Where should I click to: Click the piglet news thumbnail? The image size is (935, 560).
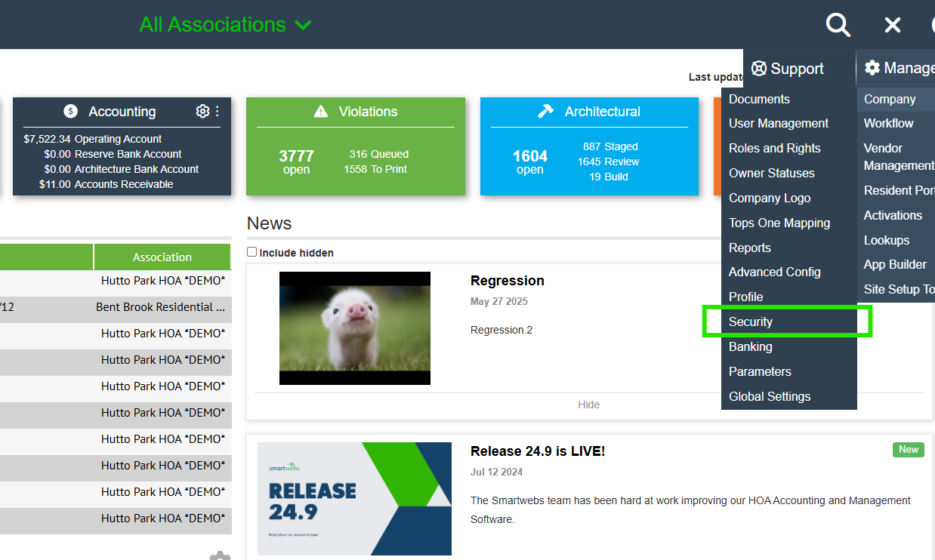[354, 328]
